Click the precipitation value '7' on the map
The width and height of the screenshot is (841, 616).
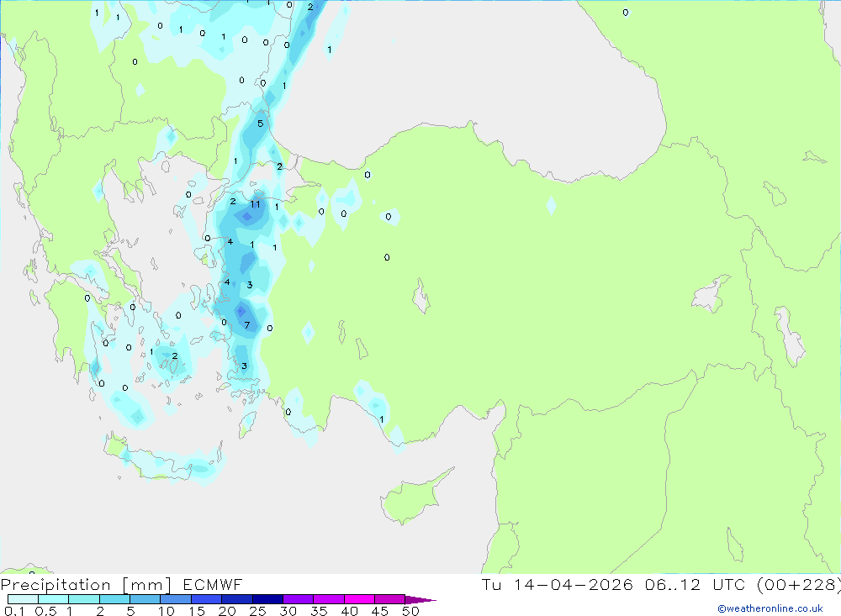[x=247, y=325]
